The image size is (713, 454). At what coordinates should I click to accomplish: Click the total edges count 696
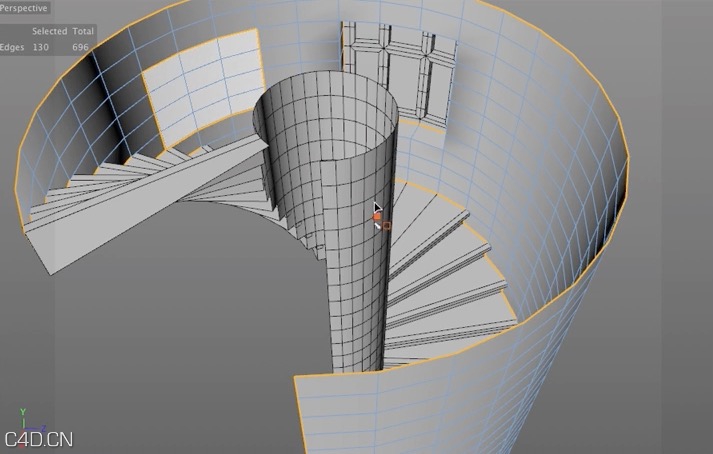[80, 47]
